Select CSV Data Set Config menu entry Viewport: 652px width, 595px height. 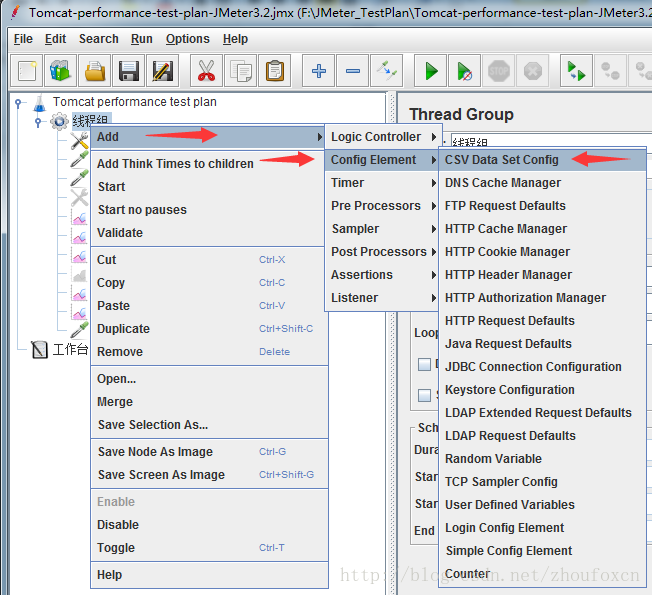502,160
